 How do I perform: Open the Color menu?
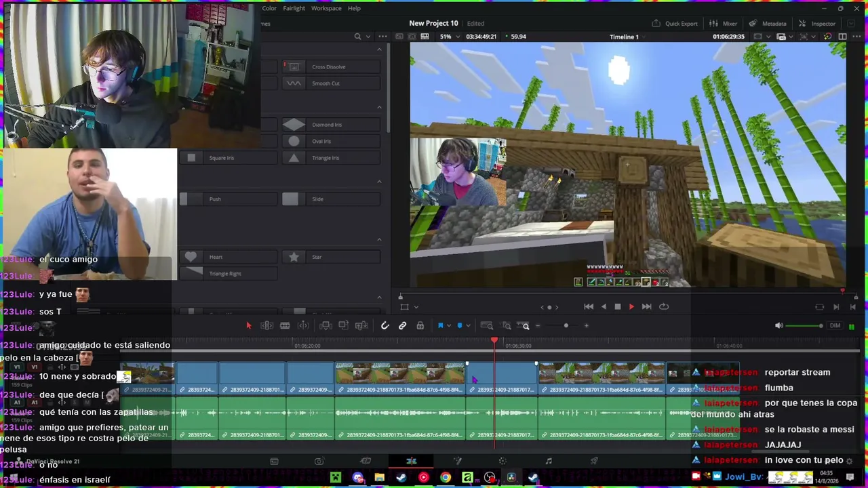(269, 8)
